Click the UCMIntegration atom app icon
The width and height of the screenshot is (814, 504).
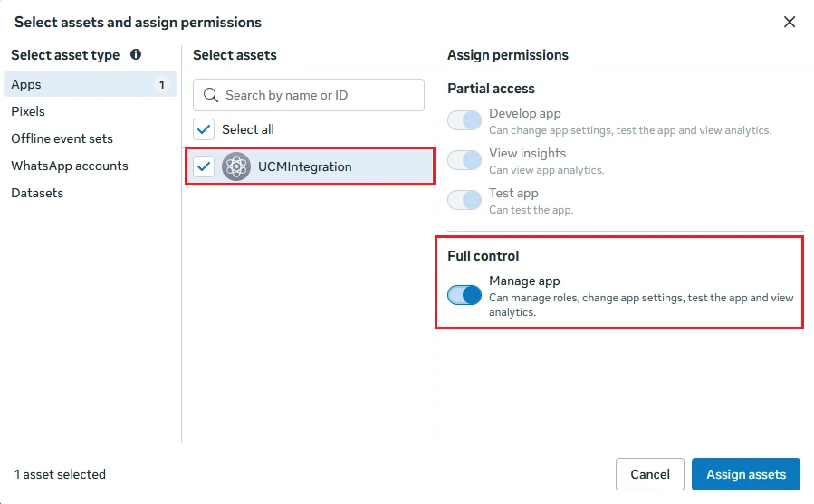point(236,166)
